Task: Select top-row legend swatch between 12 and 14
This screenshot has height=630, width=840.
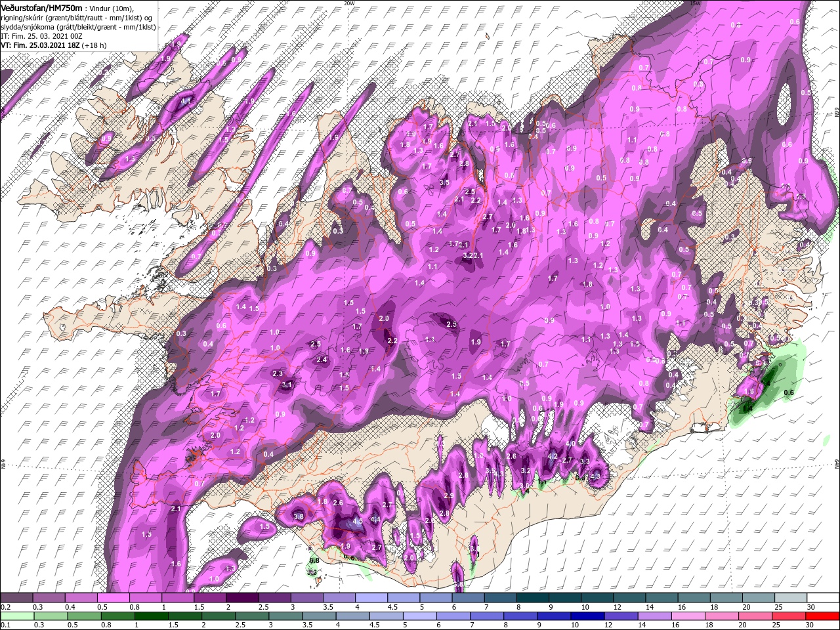Action: pyautogui.click(x=628, y=597)
